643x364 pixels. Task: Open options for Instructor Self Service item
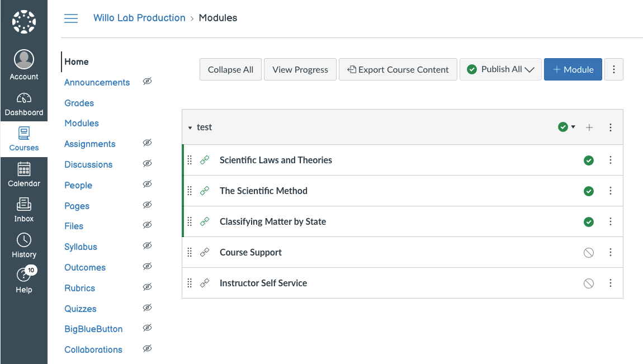[610, 283]
